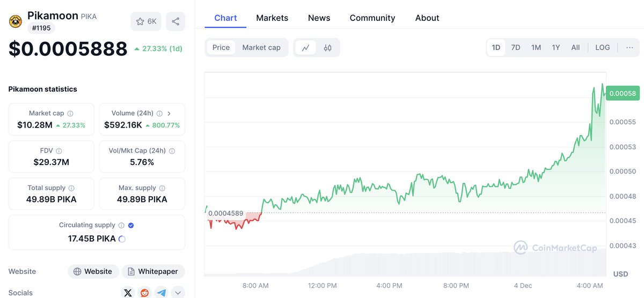This screenshot has height=298, width=644.
Task: Click the Total supply info icon
Action: tap(71, 188)
